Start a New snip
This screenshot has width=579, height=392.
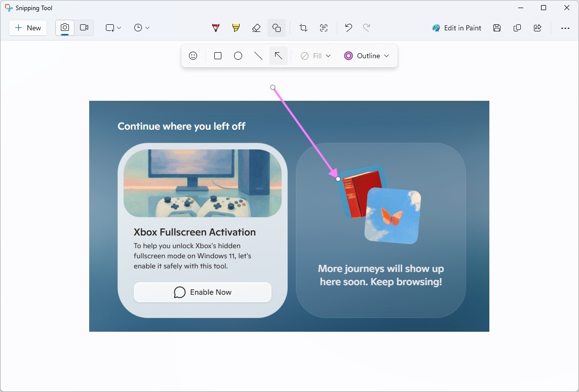tap(27, 28)
